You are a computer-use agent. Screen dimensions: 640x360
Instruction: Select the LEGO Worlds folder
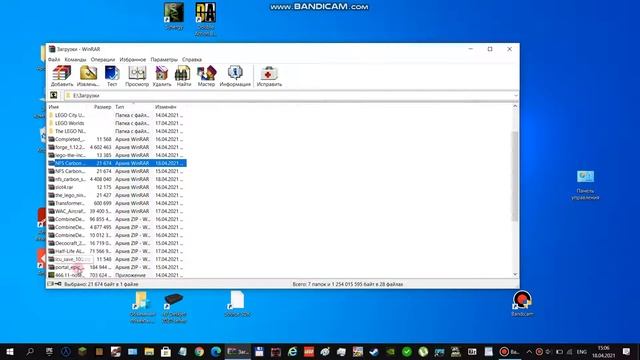click(x=116, y=123)
